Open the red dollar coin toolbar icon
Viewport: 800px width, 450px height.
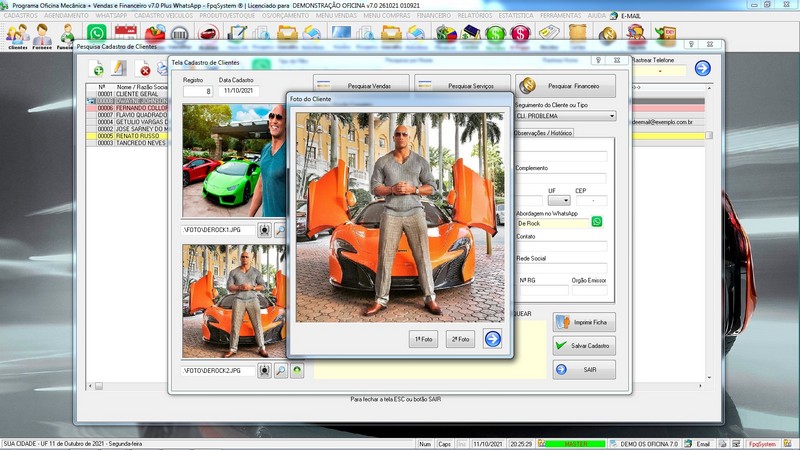520,34
